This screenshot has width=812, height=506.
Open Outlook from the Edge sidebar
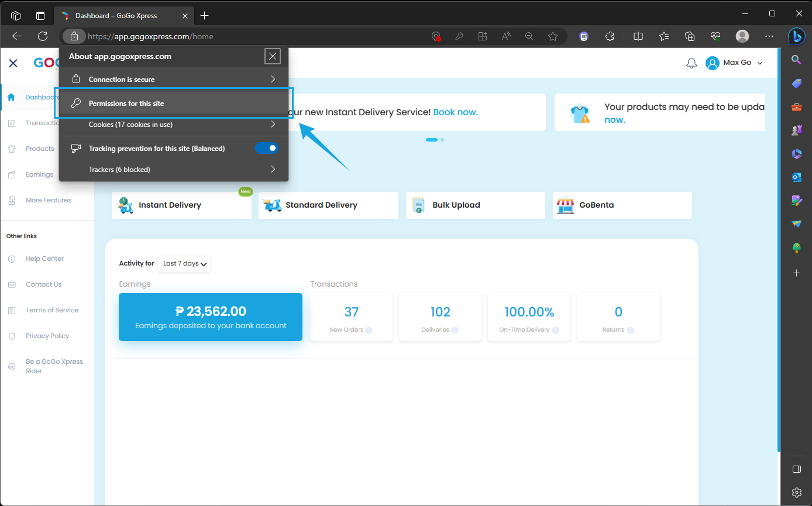coord(796,177)
